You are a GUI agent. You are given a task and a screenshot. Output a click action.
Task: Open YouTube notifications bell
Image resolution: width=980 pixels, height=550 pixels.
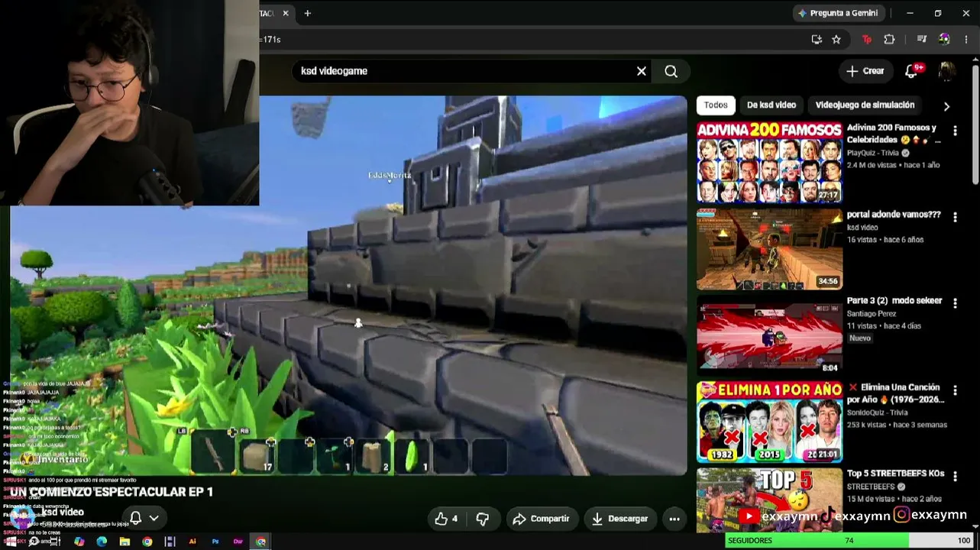click(x=911, y=71)
